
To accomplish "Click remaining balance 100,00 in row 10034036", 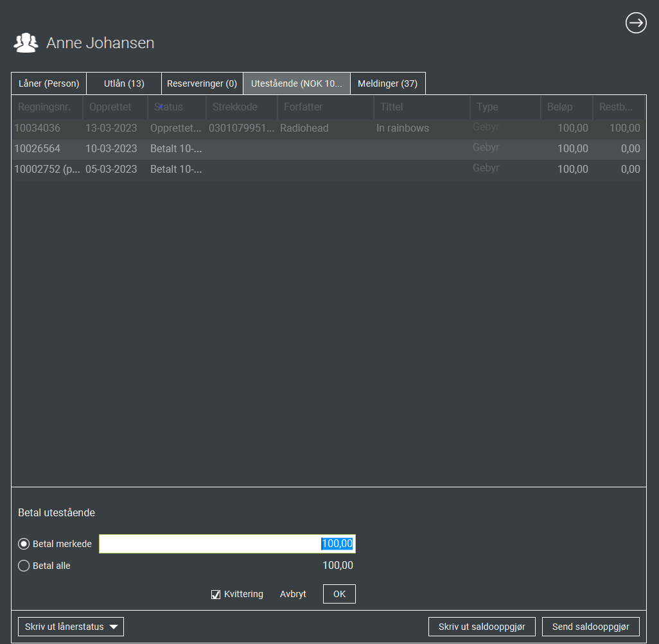I will pos(625,128).
